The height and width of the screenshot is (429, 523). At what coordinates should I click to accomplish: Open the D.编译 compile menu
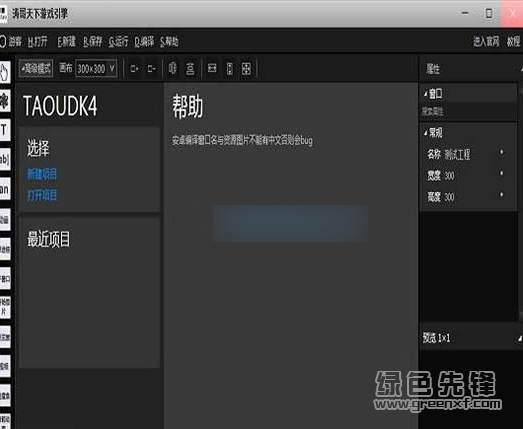point(144,42)
